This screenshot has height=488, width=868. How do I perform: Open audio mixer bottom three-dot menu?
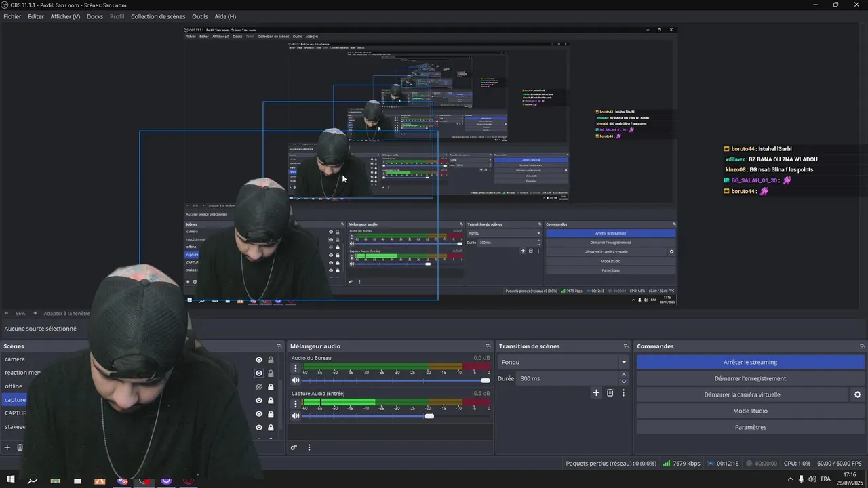[x=309, y=447]
